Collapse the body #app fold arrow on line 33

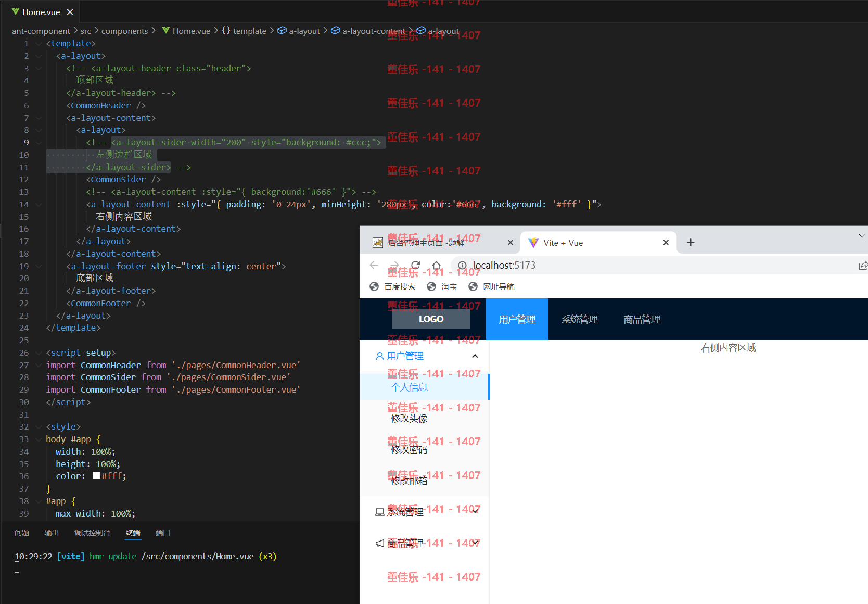pos(39,439)
